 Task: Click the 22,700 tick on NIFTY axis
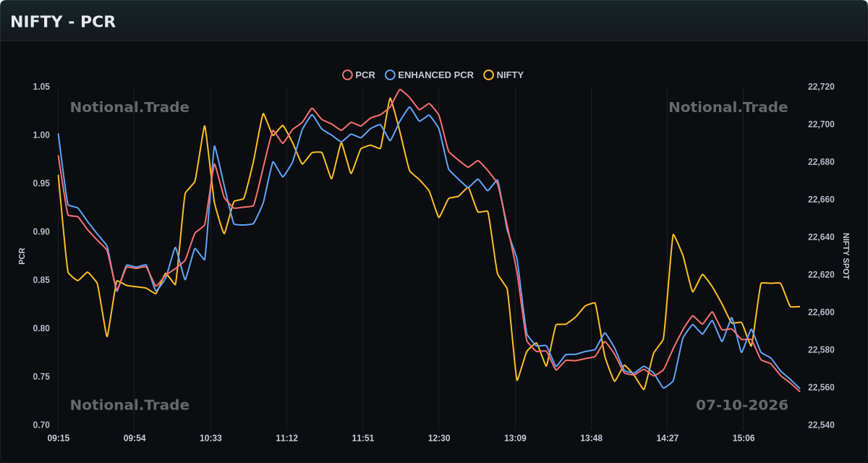[821, 124]
